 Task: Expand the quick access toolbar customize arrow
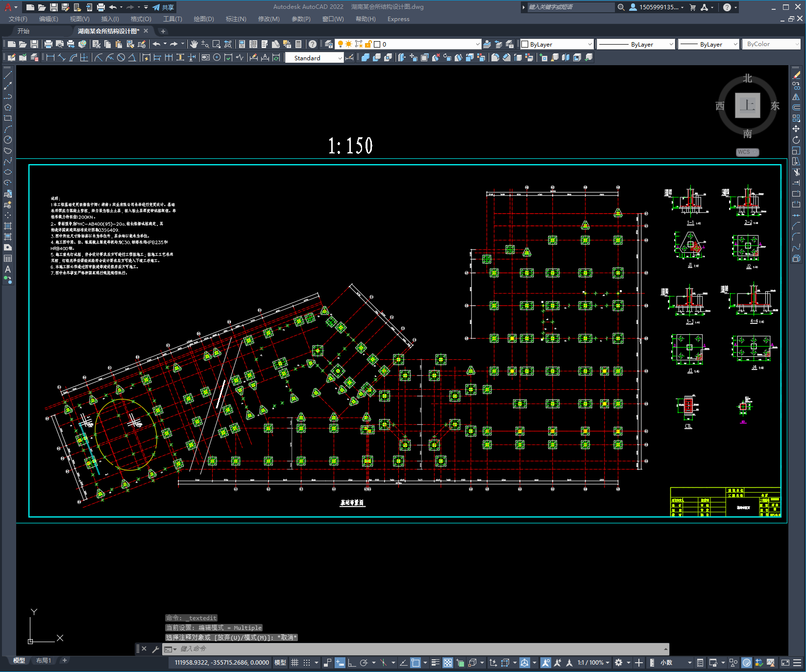tap(146, 7)
